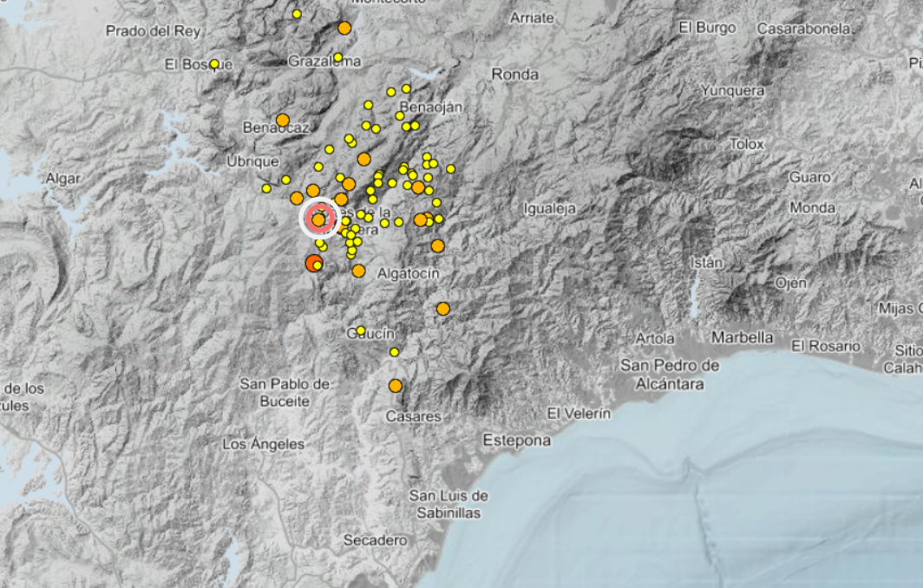Select the yellow marker on the Grazalema label

click(337, 58)
